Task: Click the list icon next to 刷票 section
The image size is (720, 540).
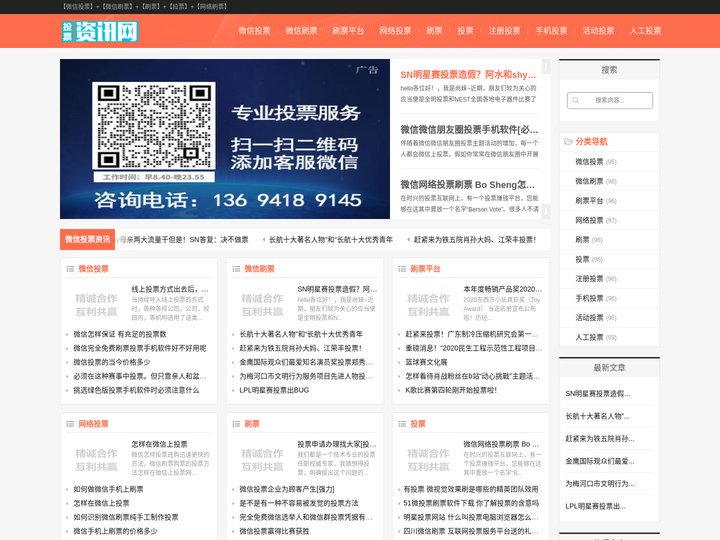Action: tap(236, 424)
